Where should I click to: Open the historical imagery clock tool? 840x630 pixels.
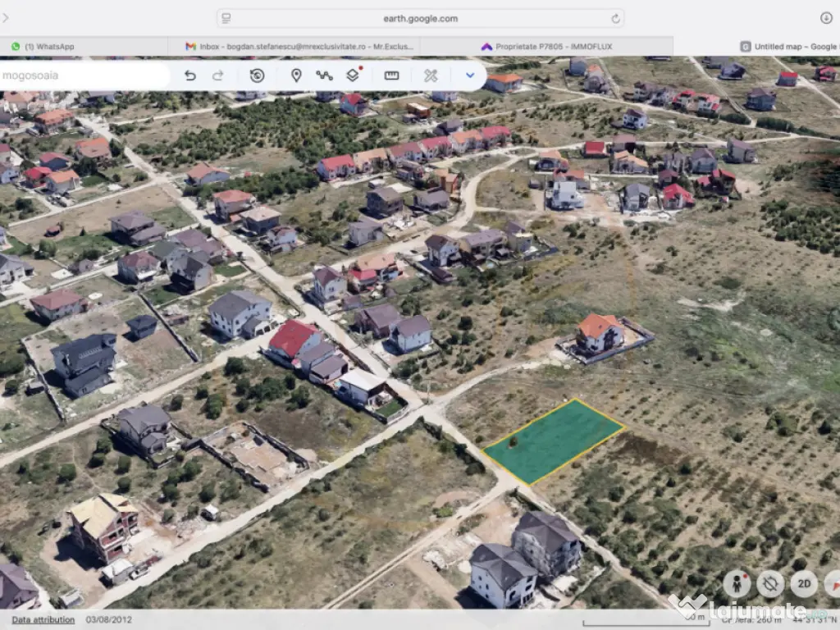[257, 75]
